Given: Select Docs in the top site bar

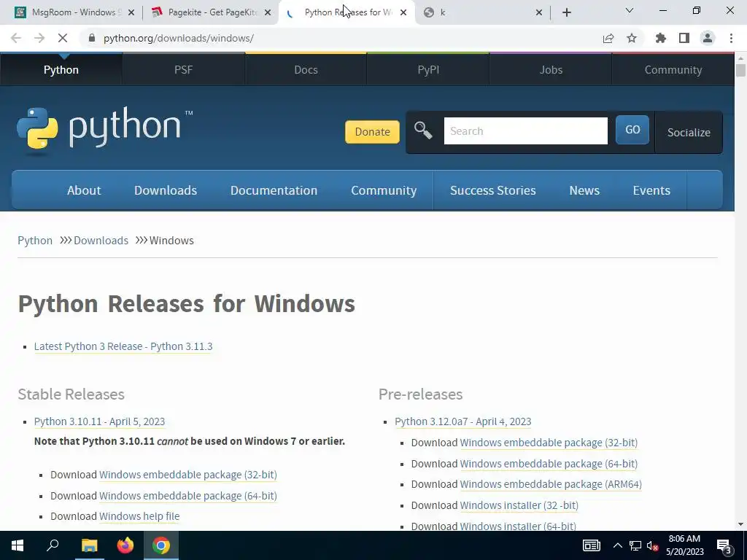Looking at the screenshot, I should 306,69.
